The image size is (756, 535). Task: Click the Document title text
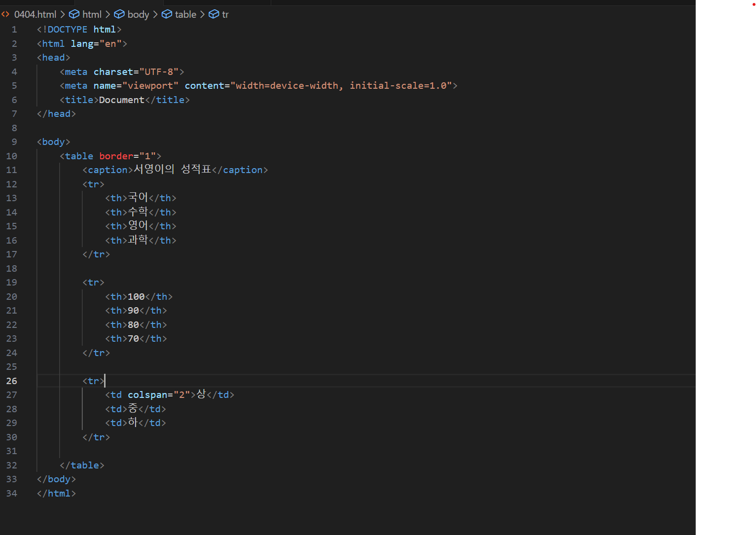pyautogui.click(x=122, y=100)
